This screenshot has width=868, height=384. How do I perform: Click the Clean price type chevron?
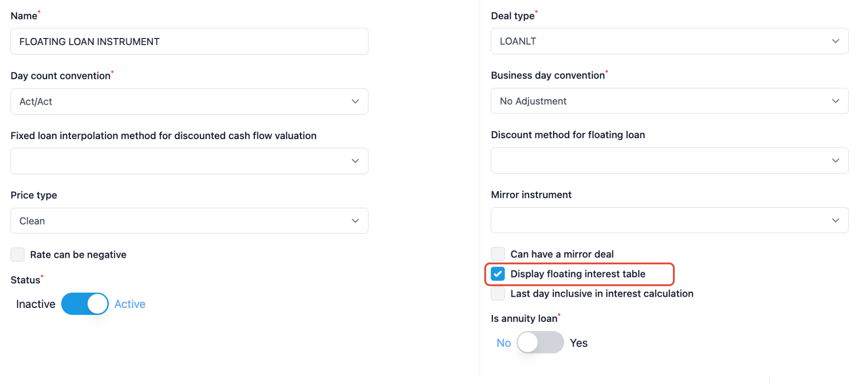pyautogui.click(x=355, y=221)
